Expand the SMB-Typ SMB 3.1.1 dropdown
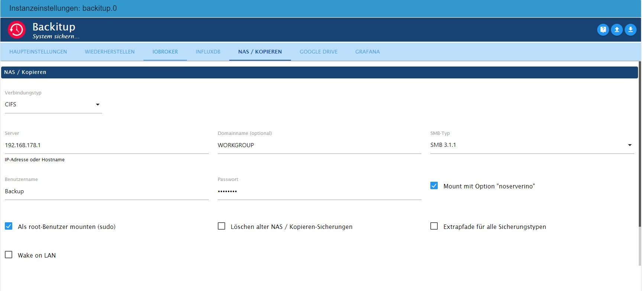Image resolution: width=644 pixels, height=291 pixels. pos(532,145)
